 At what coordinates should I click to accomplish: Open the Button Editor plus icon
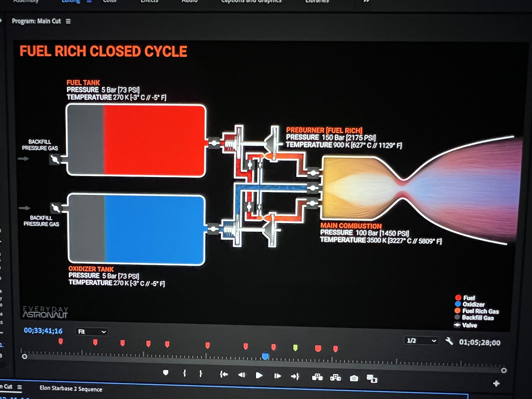[496, 383]
